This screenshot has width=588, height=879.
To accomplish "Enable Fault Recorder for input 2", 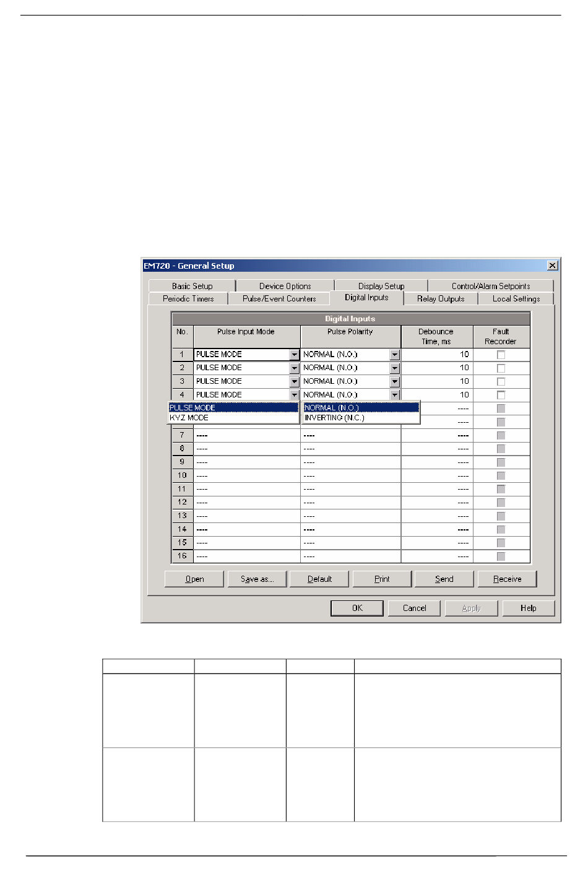I will coord(501,368).
